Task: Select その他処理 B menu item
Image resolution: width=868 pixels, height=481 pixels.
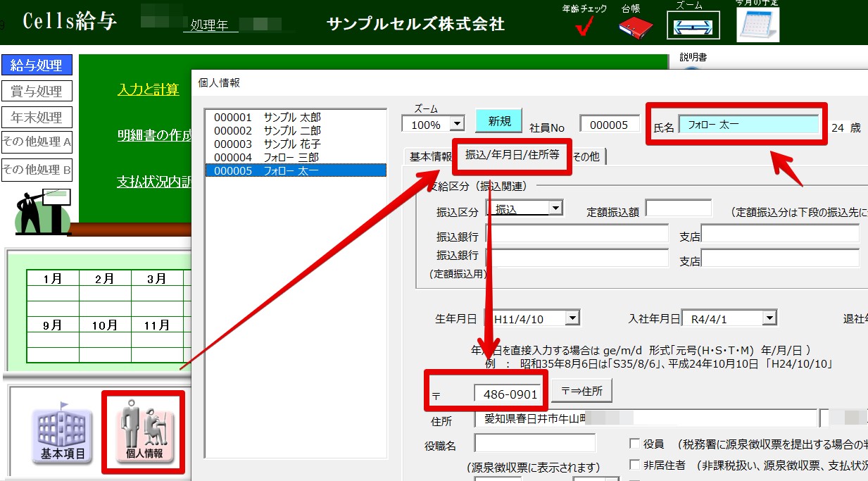Action: (37, 170)
